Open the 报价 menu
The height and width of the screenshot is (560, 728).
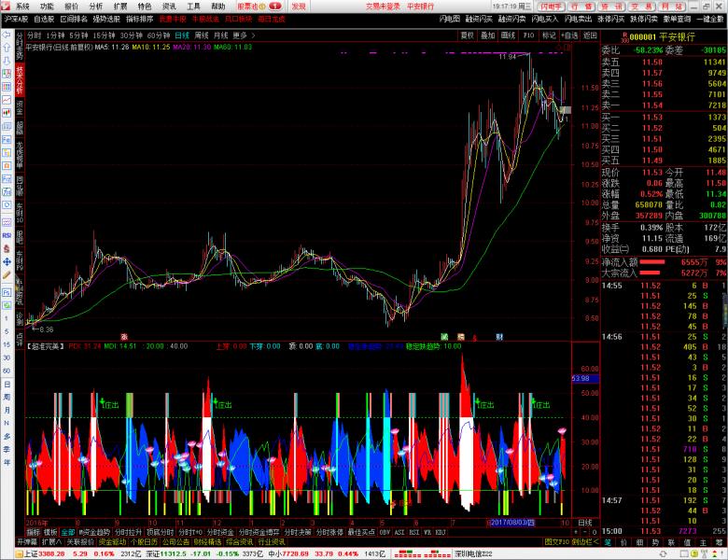coord(72,7)
